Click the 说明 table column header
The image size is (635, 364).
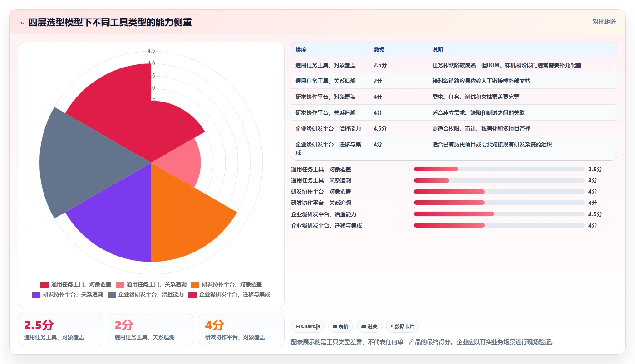438,50
